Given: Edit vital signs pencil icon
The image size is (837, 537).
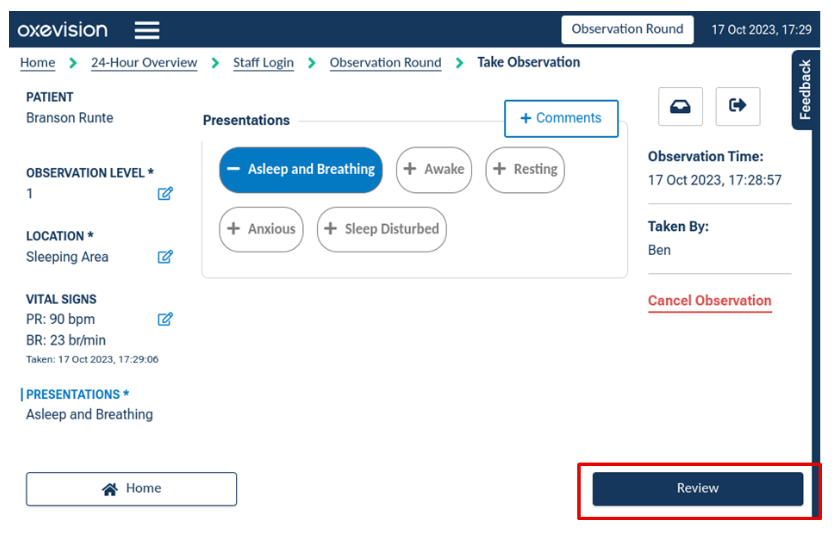Looking at the screenshot, I should pyautogui.click(x=165, y=319).
